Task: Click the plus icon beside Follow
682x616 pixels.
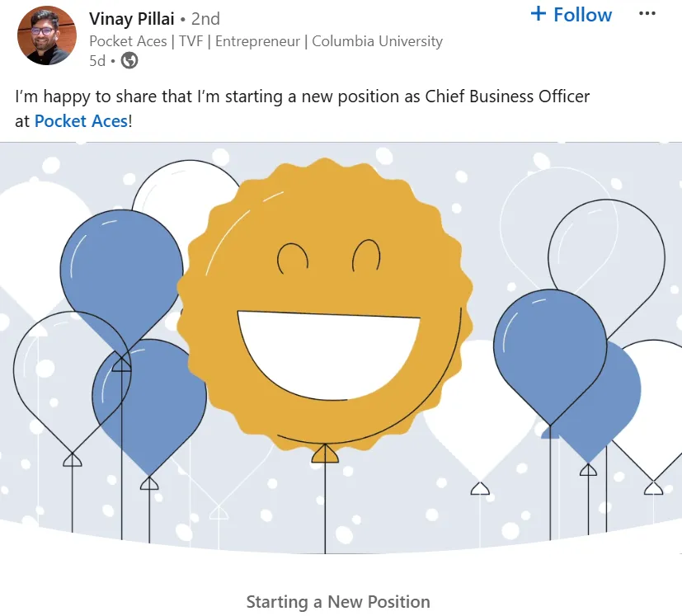Action: tap(539, 14)
